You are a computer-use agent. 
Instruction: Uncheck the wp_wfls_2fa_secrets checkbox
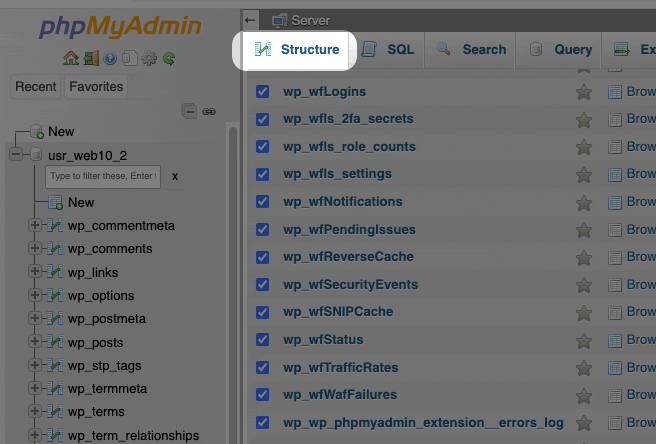point(262,119)
